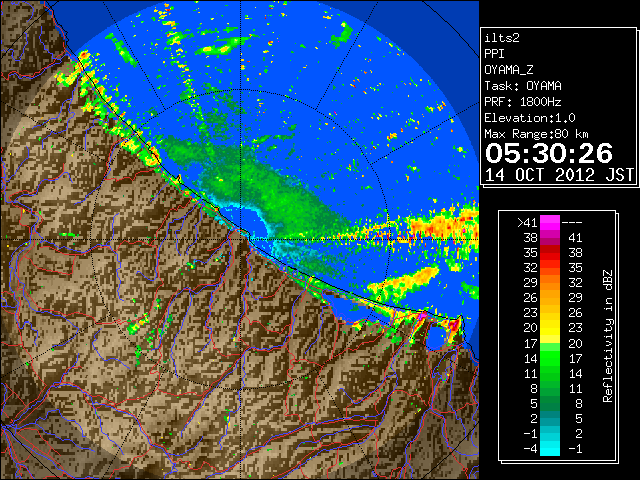The height and width of the screenshot is (480, 640).
Task: Pick the dark green 5 to 8 dBZ swatch
Action: click(550, 403)
